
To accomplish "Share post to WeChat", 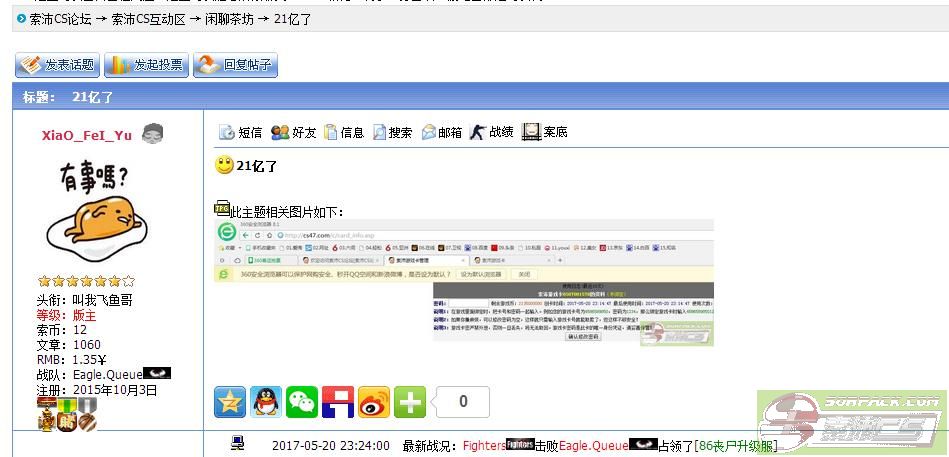I will pyautogui.click(x=302, y=402).
